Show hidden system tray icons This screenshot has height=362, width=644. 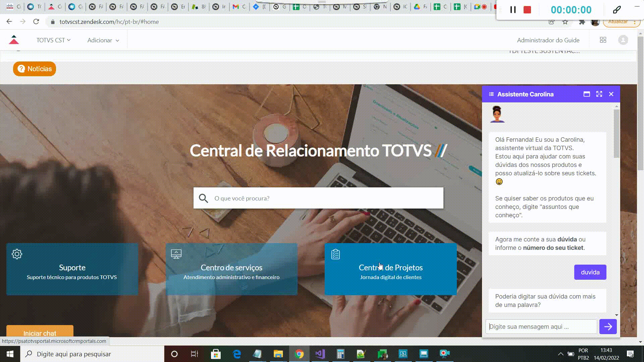560,354
